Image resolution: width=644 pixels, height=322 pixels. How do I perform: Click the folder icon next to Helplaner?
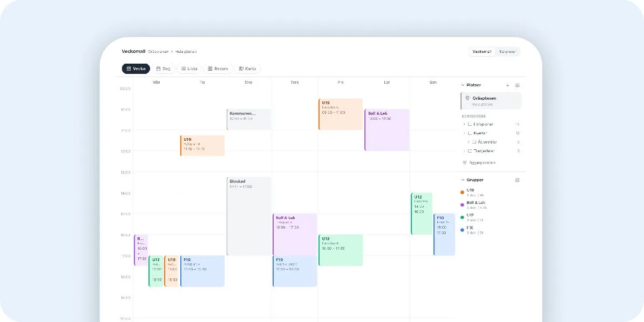[x=470, y=124]
